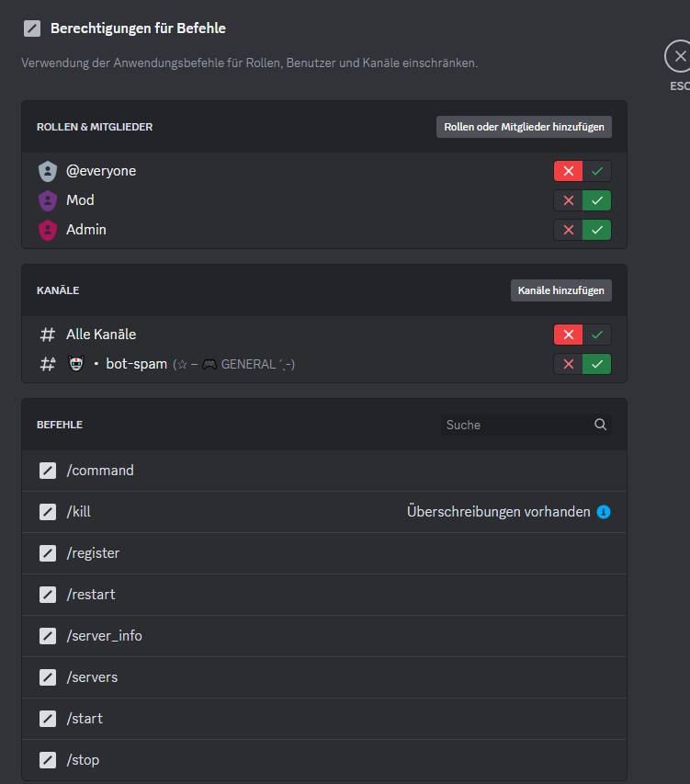Click the Kanäle hinzufügen button
Image resolution: width=690 pixels, height=784 pixels.
561,290
